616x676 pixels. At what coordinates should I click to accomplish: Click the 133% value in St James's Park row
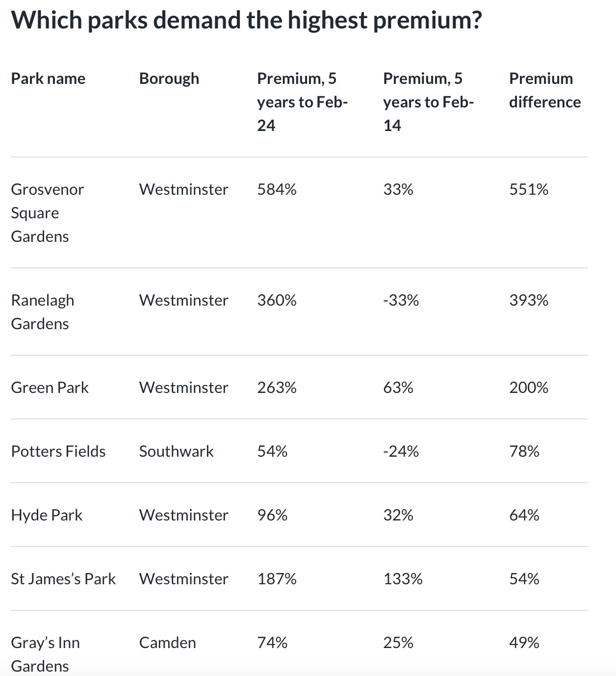(x=403, y=579)
